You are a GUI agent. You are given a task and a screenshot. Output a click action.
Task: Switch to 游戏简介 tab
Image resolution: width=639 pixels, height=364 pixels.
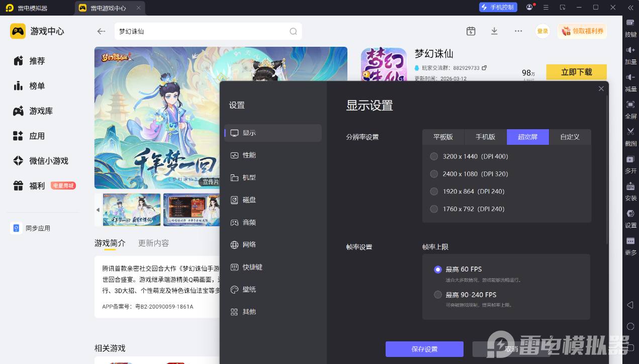(x=110, y=243)
